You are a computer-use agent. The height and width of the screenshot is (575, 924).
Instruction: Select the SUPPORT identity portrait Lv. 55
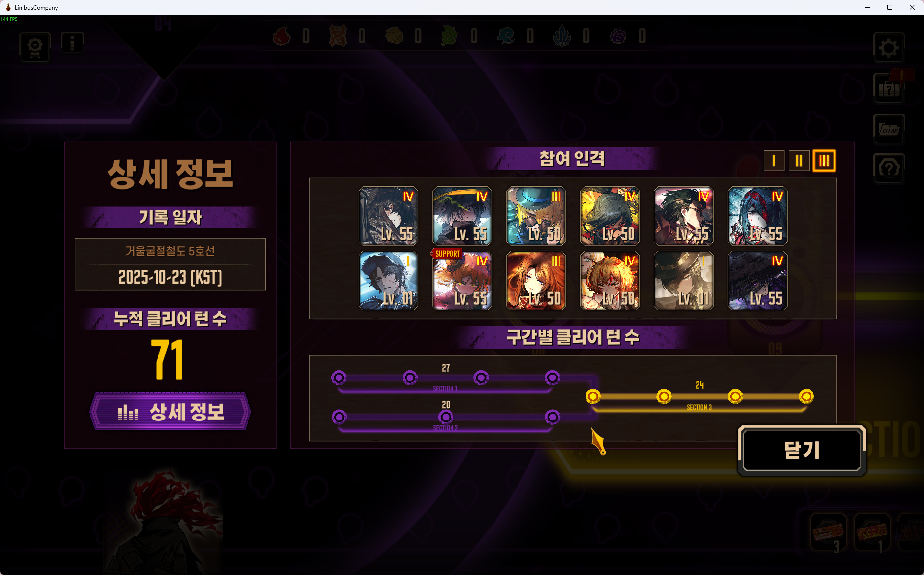tap(462, 281)
